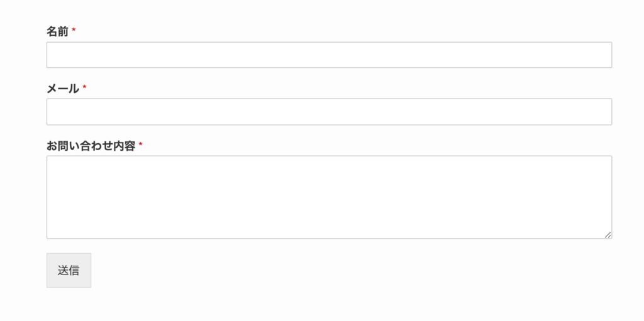Click the お問い合わせ内容 field label
Viewport: 644px width, 321px height.
click(x=91, y=146)
